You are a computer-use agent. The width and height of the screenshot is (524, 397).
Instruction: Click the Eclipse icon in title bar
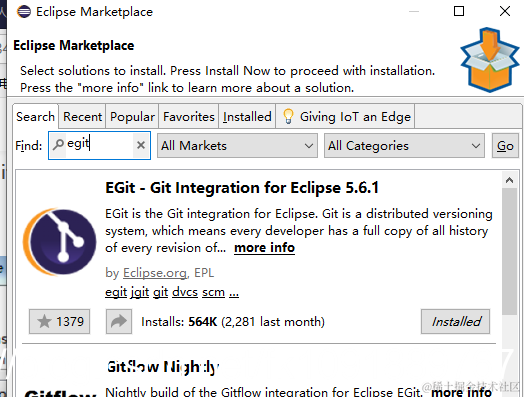click(24, 11)
